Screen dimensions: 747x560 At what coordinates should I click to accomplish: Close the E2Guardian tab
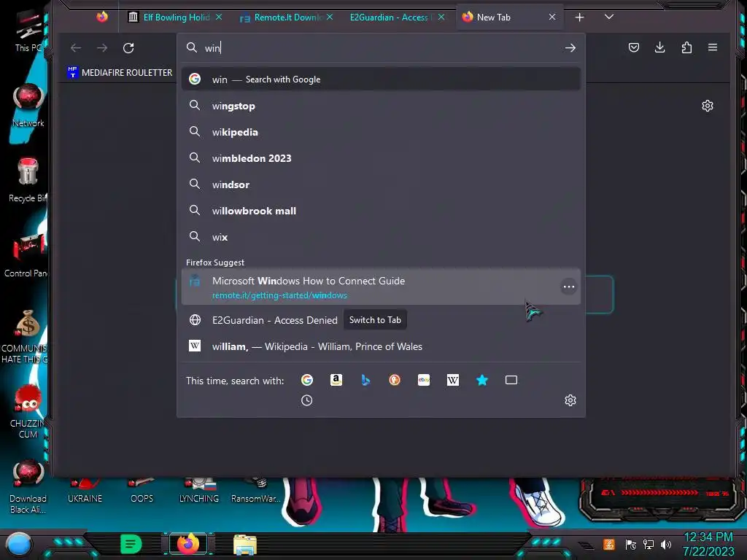tap(441, 17)
